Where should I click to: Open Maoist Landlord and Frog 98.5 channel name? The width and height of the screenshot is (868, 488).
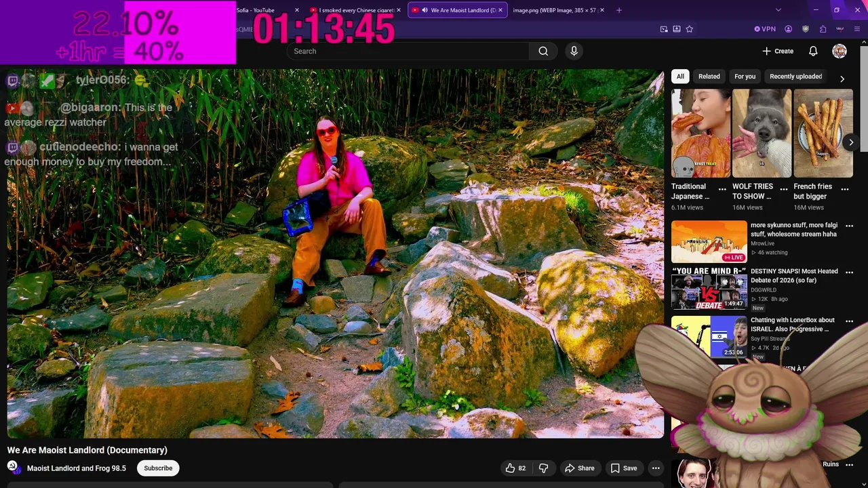tap(77, 468)
